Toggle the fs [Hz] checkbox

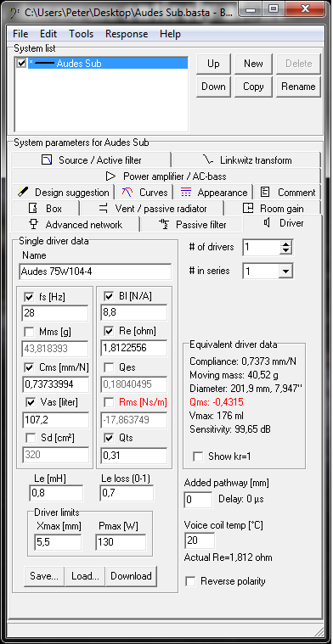click(30, 297)
